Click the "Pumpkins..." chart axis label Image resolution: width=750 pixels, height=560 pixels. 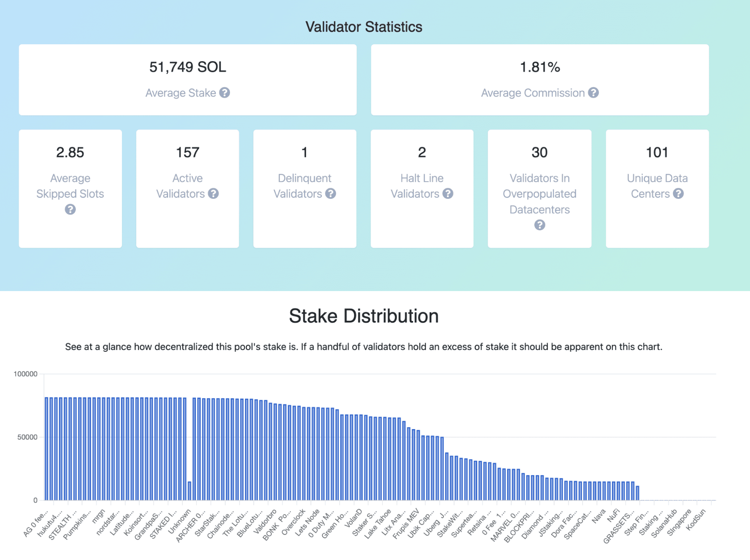click(78, 524)
